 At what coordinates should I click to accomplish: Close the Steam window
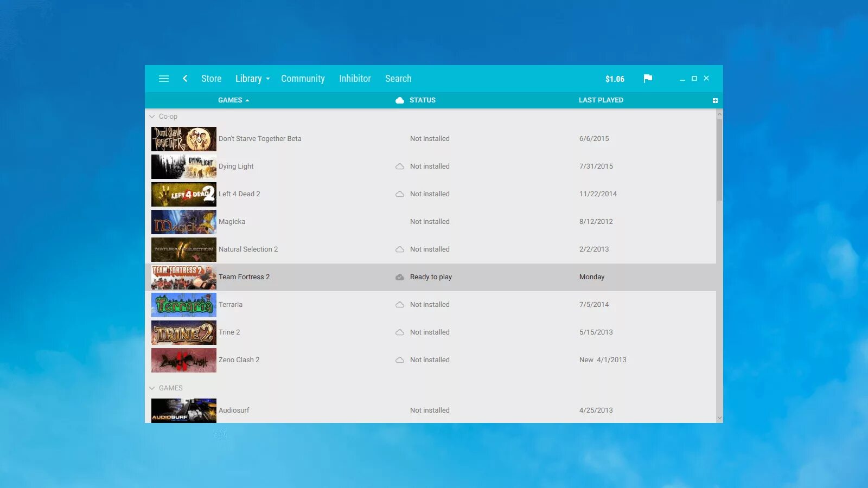[x=706, y=79]
